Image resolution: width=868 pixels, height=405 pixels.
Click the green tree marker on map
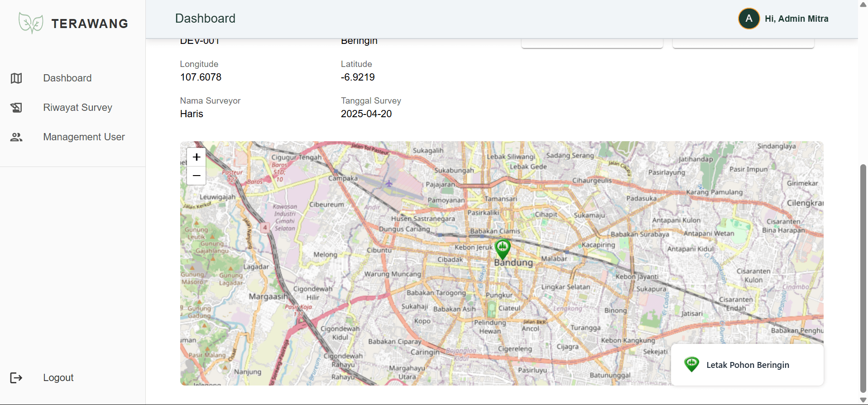coord(503,248)
